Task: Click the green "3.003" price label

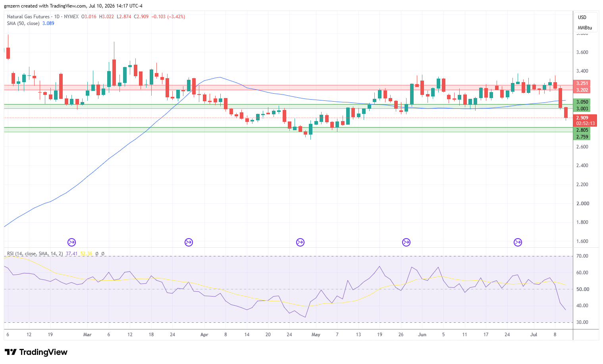Action: (582, 109)
